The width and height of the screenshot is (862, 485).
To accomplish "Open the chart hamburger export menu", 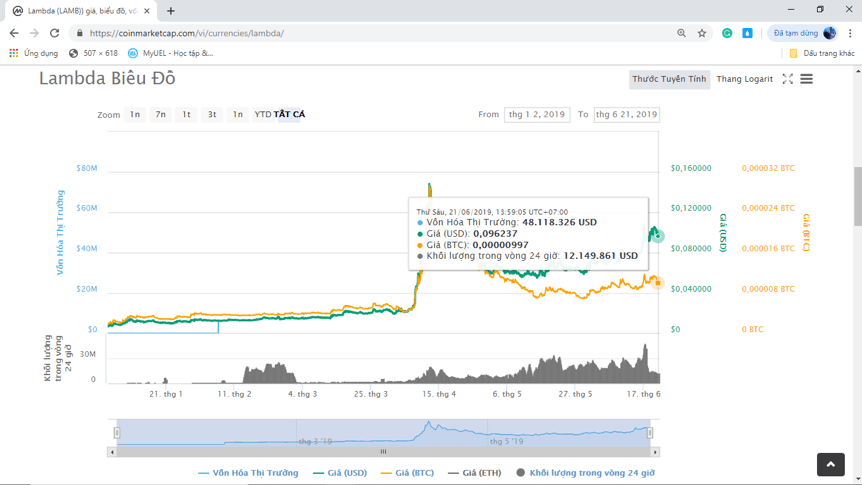I will coord(806,79).
